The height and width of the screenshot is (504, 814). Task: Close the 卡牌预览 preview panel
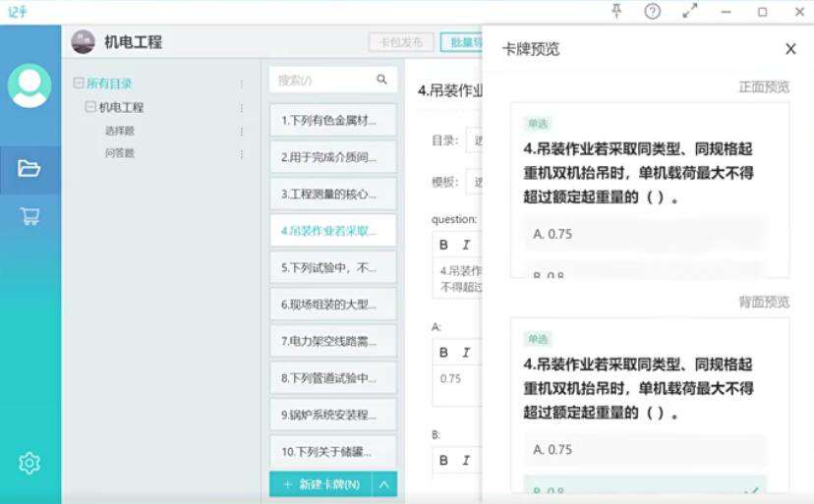tap(790, 49)
